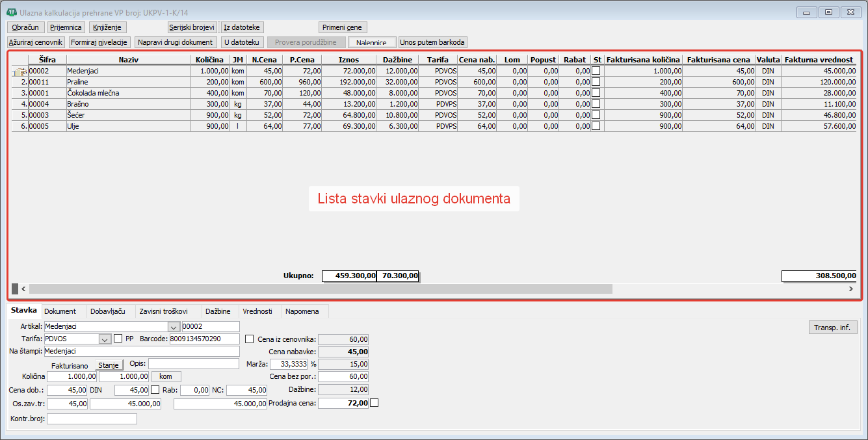Image resolution: width=868 pixels, height=440 pixels.
Task: Click the app icon in title bar
Action: (12, 12)
